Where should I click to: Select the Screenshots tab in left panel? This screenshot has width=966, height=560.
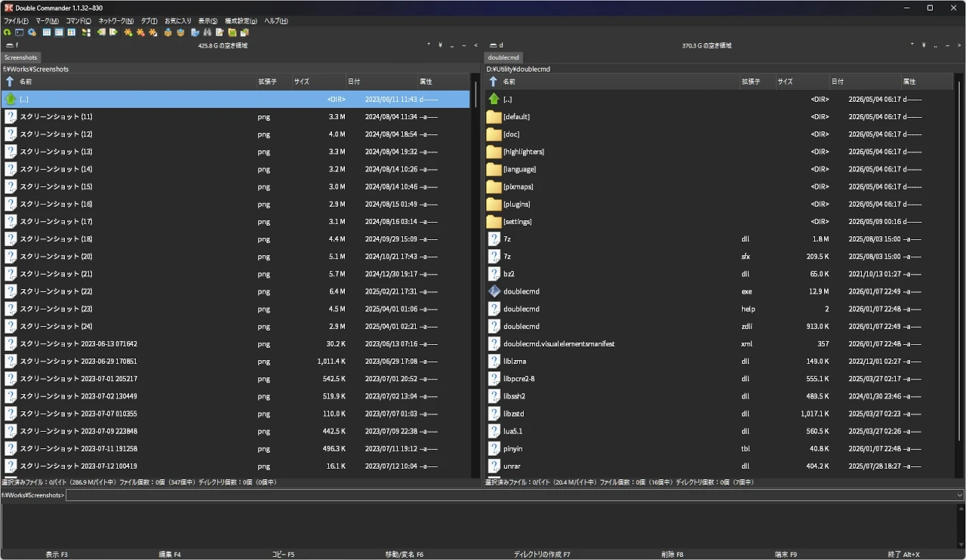point(20,57)
